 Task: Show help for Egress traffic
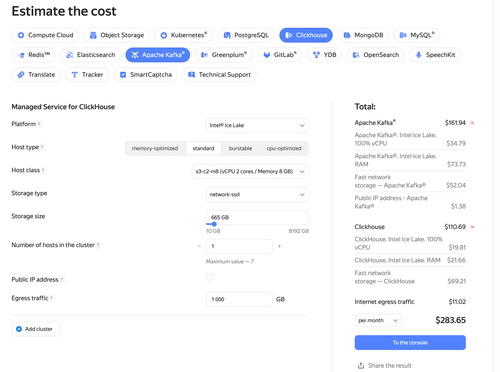(52, 298)
